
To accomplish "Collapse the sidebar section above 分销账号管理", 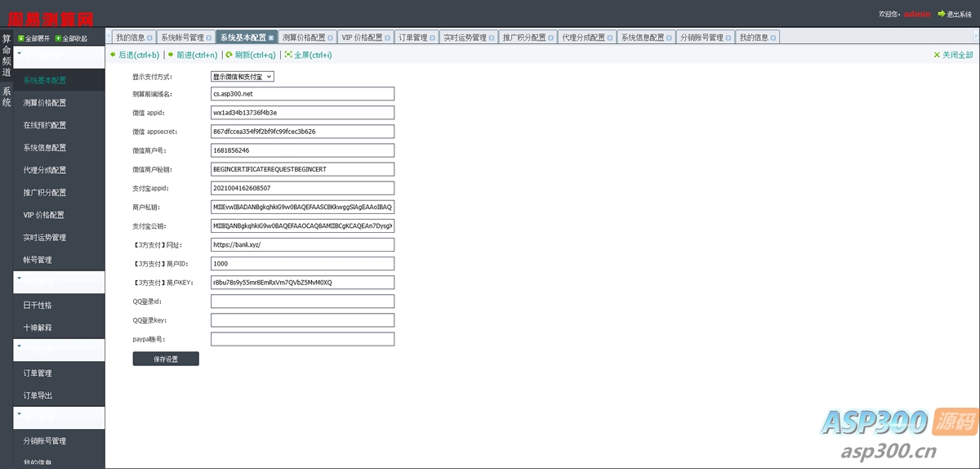I will pyautogui.click(x=59, y=418).
